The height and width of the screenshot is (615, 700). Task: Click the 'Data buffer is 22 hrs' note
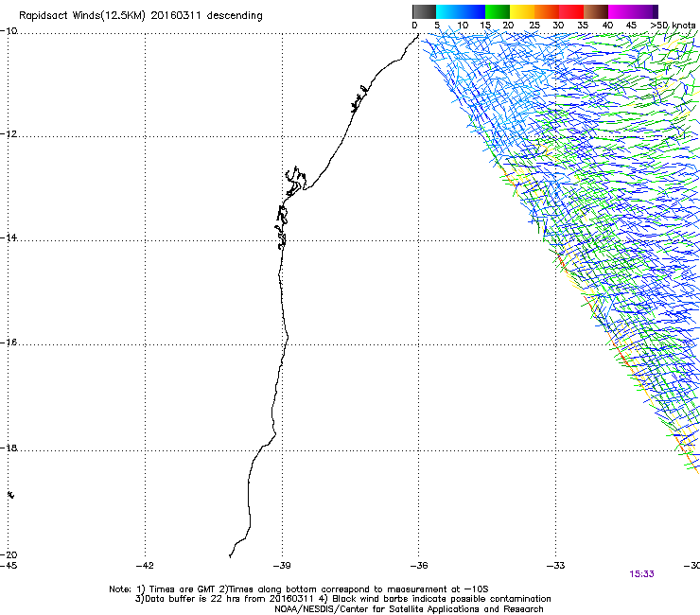(x=342, y=599)
